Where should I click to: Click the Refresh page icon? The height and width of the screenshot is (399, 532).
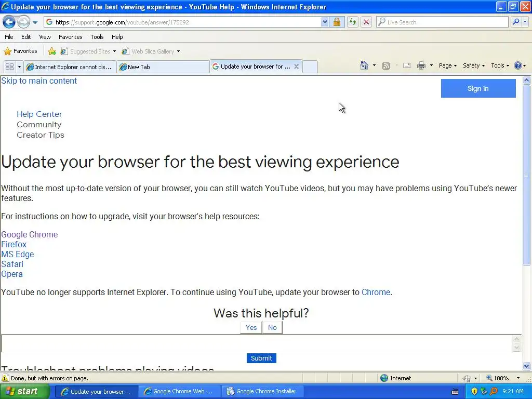353,22
